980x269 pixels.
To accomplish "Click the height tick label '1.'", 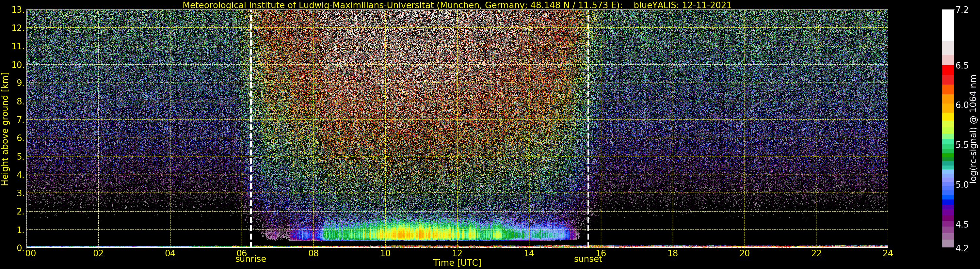I will [x=20, y=230].
